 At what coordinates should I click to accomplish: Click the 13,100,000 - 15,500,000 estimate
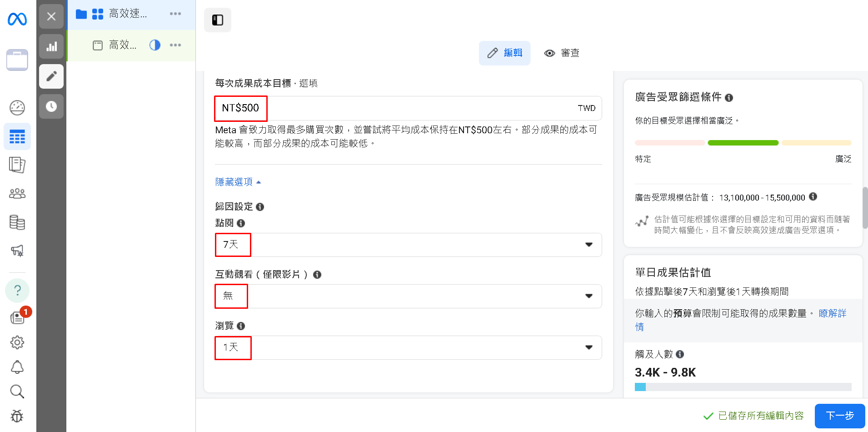click(x=762, y=198)
